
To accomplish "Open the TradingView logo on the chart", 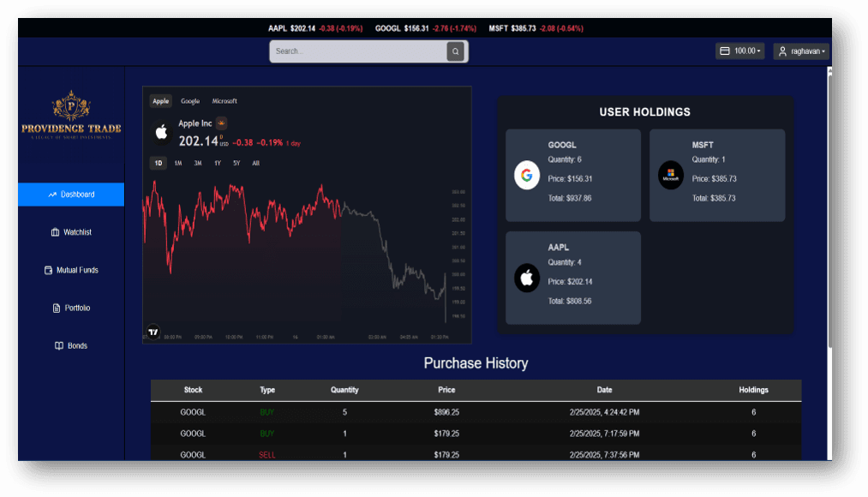I will (154, 332).
